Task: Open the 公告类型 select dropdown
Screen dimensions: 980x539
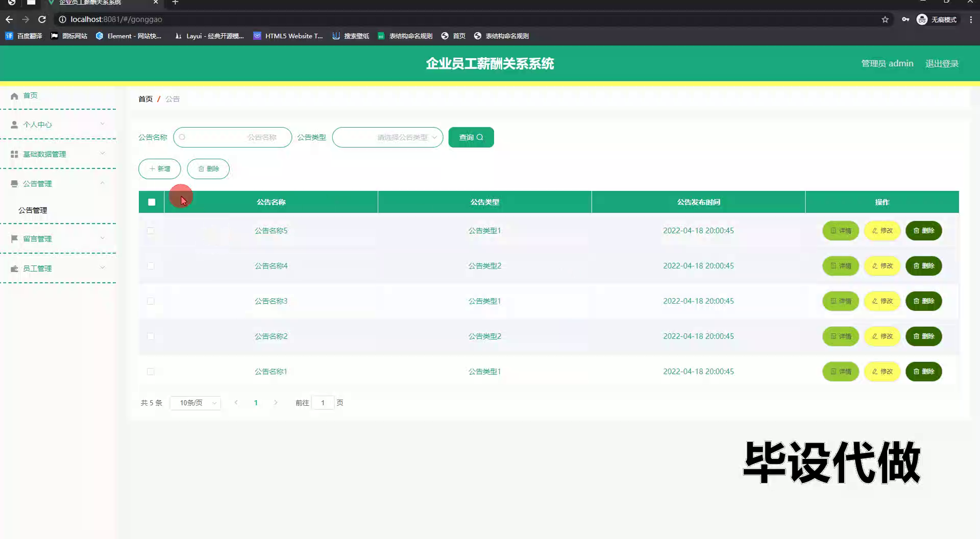Action: click(x=387, y=137)
